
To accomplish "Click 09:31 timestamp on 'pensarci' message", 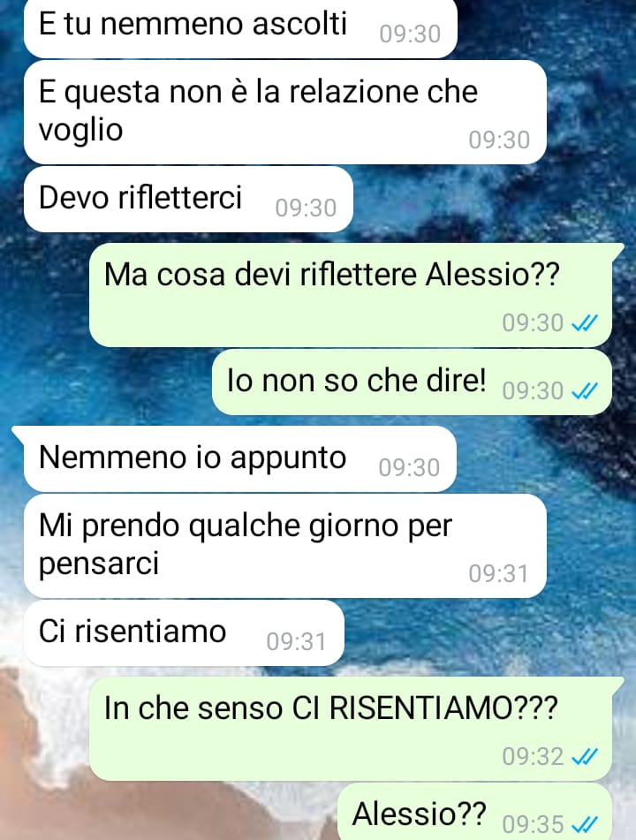I will 499,574.
